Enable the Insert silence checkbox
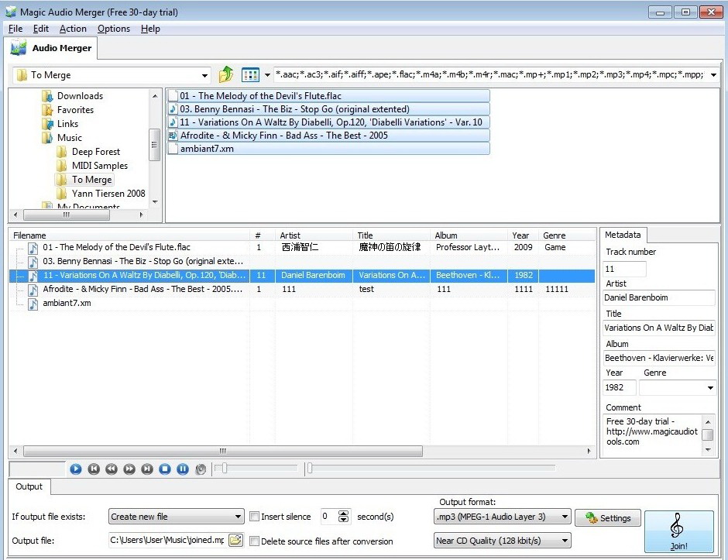Screen dimensions: 728x560 [x=254, y=517]
